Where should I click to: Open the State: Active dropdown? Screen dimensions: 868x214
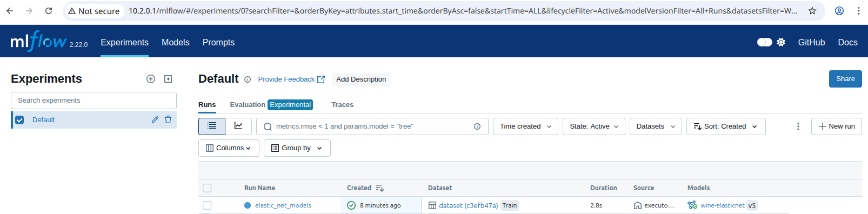[594, 126]
